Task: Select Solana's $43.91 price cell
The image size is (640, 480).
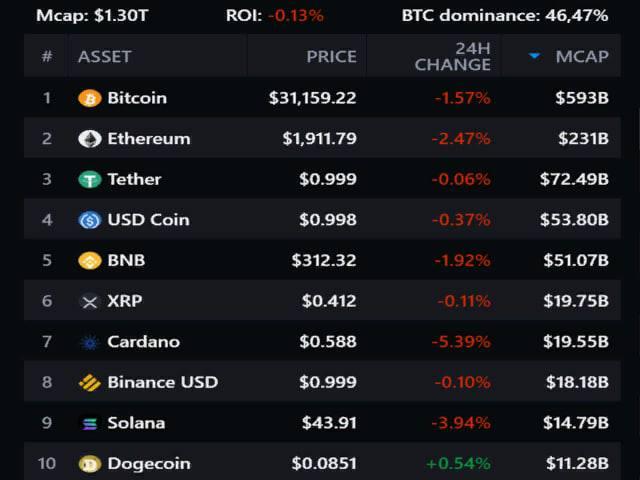Action: (x=329, y=423)
